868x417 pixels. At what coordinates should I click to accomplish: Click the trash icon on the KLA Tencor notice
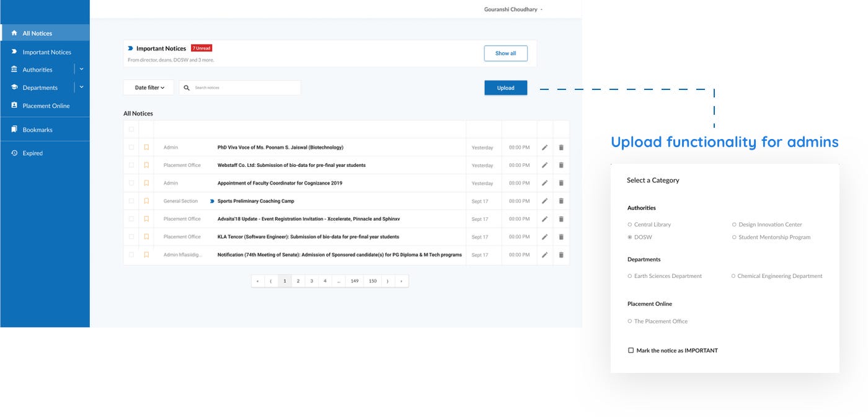[x=560, y=236]
